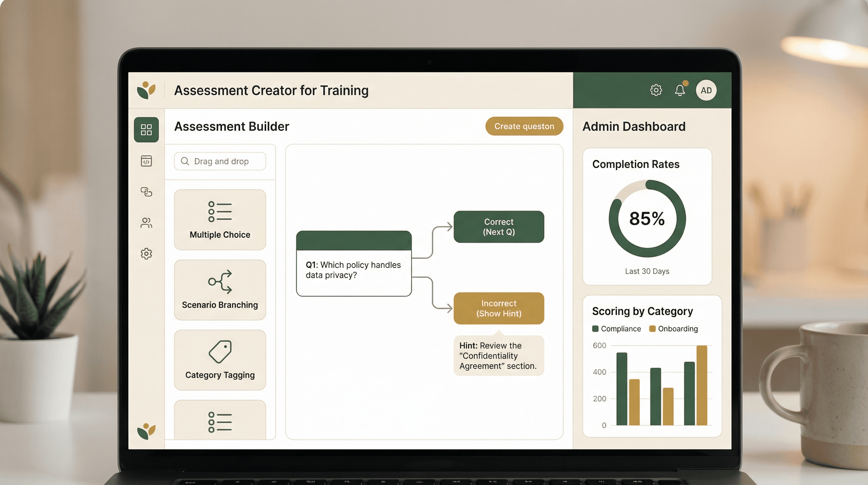The width and height of the screenshot is (868, 485).
Task: Switch to the Assessment Builder panel
Action: (232, 127)
